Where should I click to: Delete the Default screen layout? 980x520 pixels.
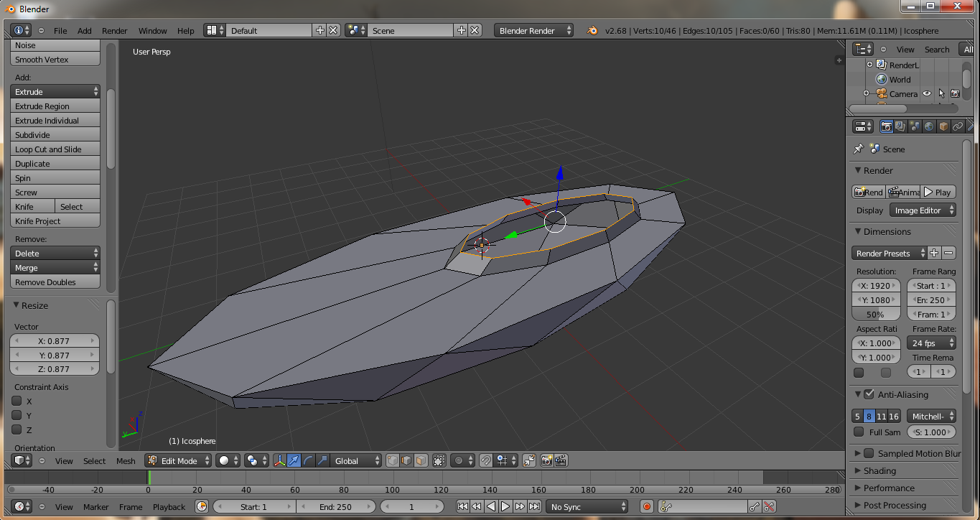point(333,30)
